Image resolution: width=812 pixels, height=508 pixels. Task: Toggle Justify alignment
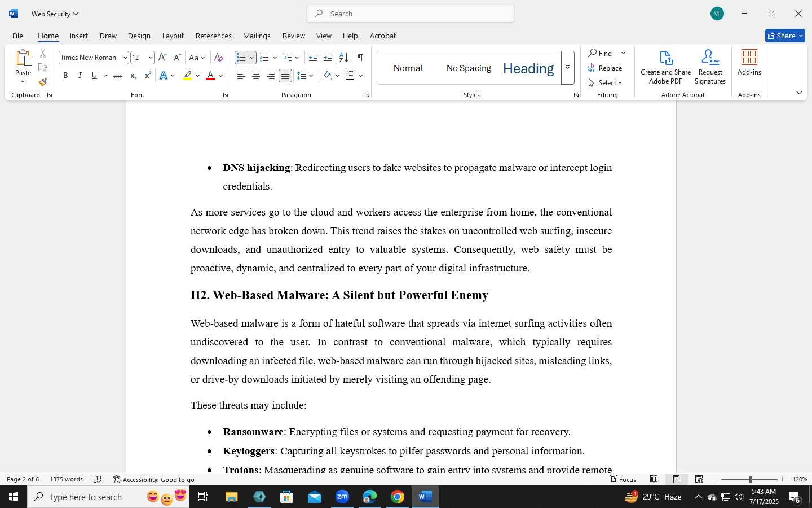[x=285, y=76]
